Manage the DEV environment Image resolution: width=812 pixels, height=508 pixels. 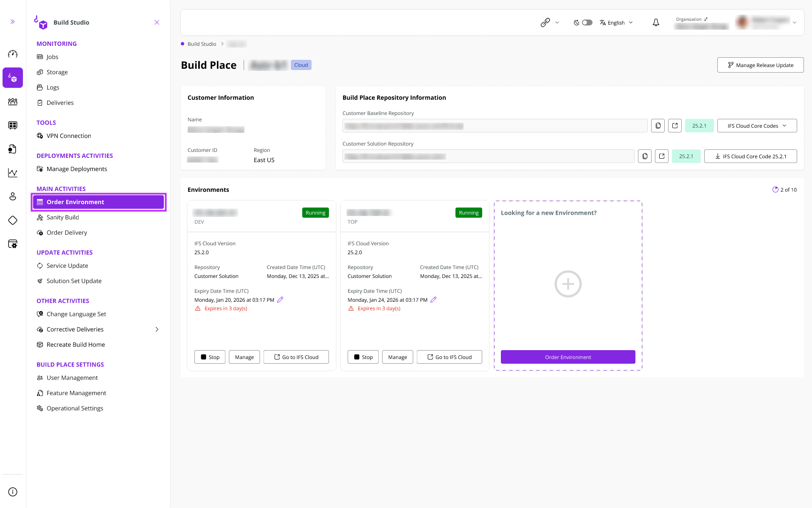tap(244, 357)
